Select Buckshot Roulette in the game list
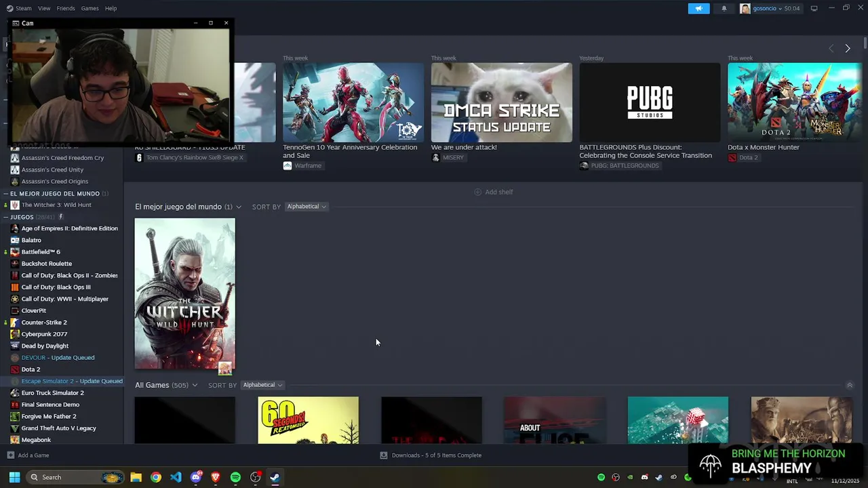This screenshot has height=488, width=868. (x=46, y=264)
